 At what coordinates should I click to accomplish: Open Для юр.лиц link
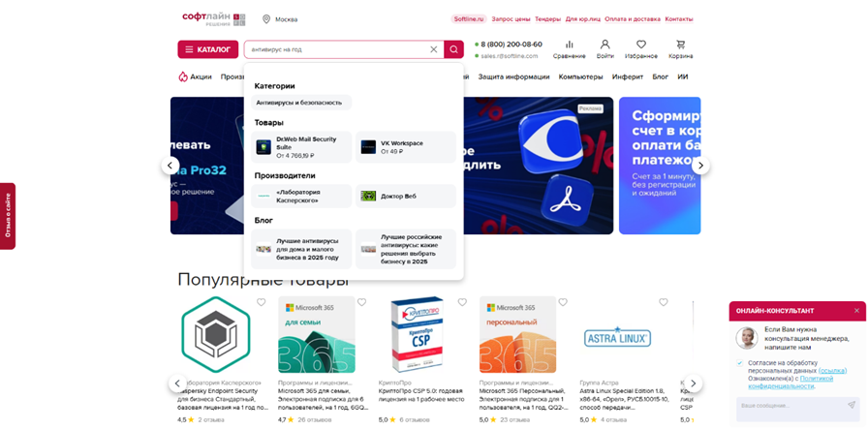[582, 18]
